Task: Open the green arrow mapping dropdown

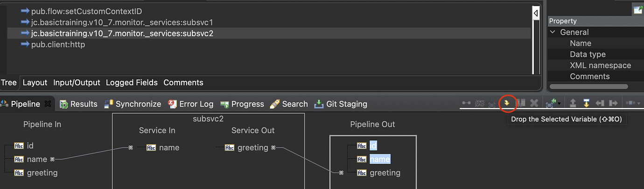Action: point(560,103)
